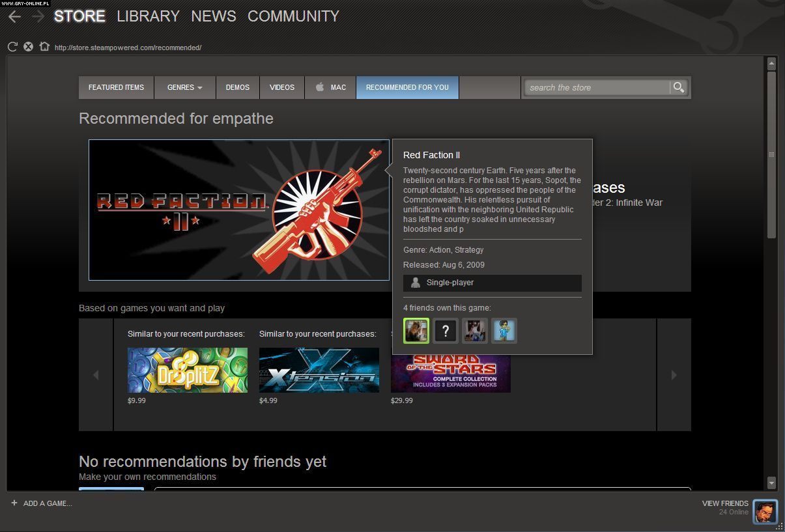Click the search the store field
The image size is (785, 532).
coord(596,87)
